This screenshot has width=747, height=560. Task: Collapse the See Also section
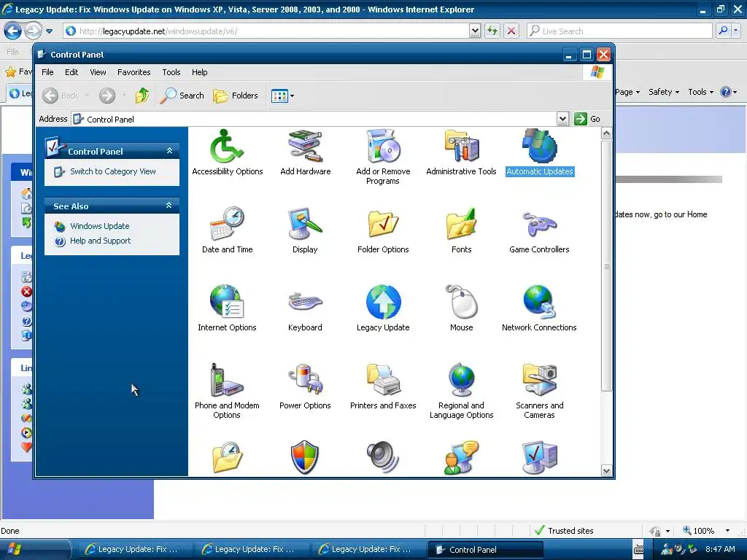[169, 206]
